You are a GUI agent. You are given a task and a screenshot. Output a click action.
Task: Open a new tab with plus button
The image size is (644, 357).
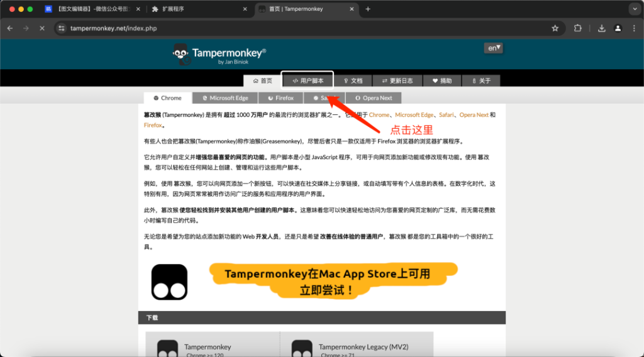(368, 9)
